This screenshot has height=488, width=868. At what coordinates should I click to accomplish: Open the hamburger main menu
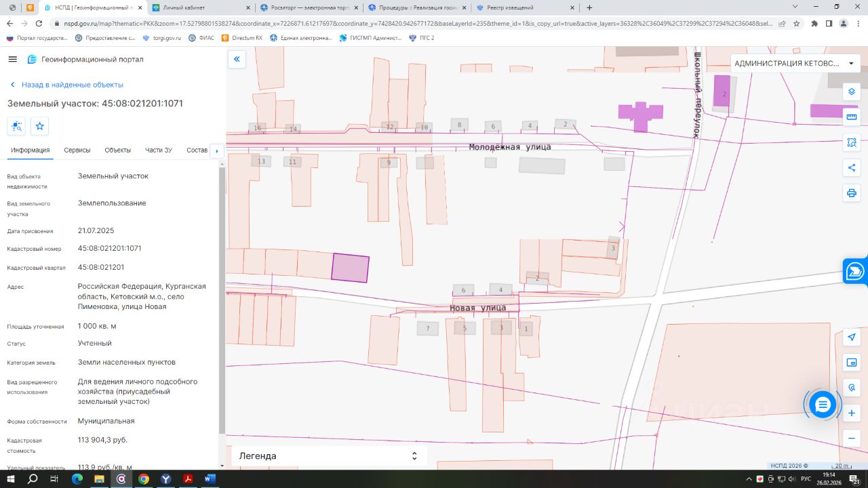coord(12,60)
